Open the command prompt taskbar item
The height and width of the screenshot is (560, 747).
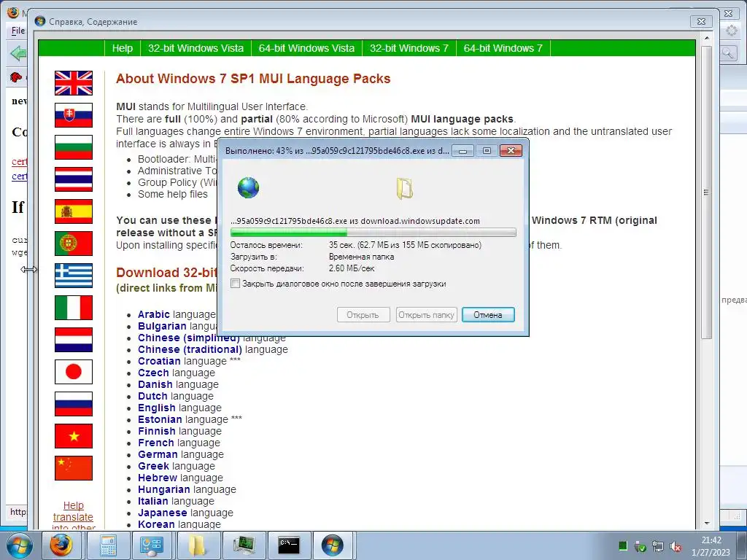[x=289, y=545]
